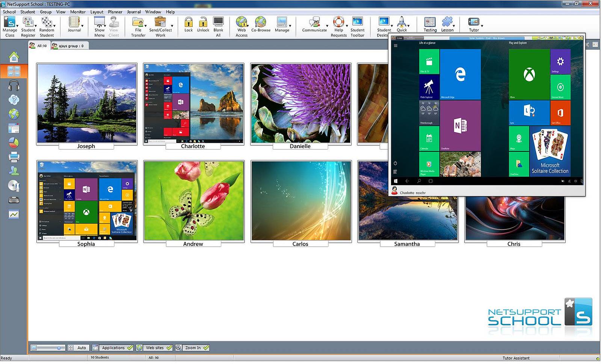The height and width of the screenshot is (364, 601).
Task: Select Andrew's screen thumbnail
Action: coord(193,201)
